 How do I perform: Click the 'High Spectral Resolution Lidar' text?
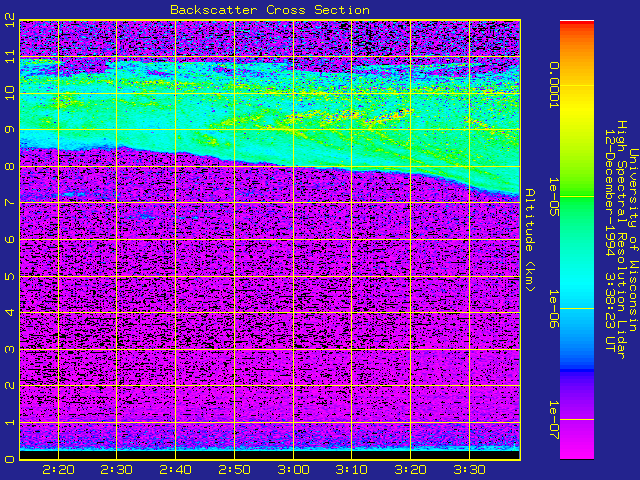pos(621,240)
